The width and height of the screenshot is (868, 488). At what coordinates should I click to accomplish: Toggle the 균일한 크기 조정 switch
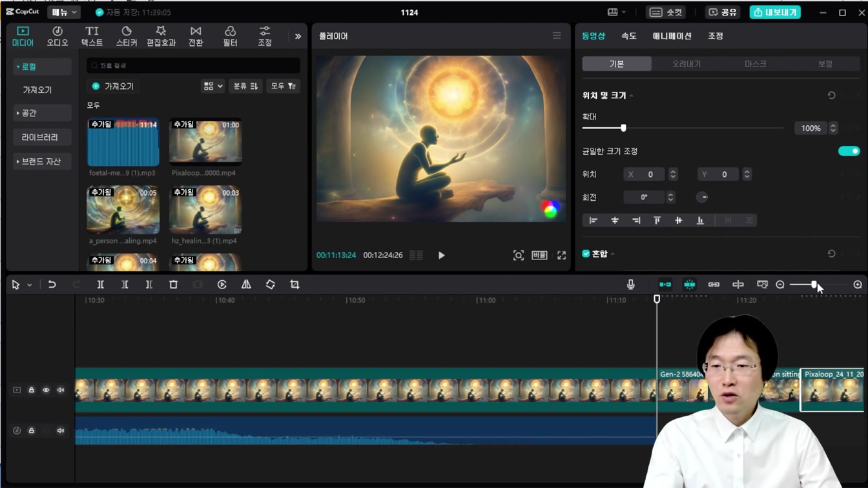coord(849,151)
